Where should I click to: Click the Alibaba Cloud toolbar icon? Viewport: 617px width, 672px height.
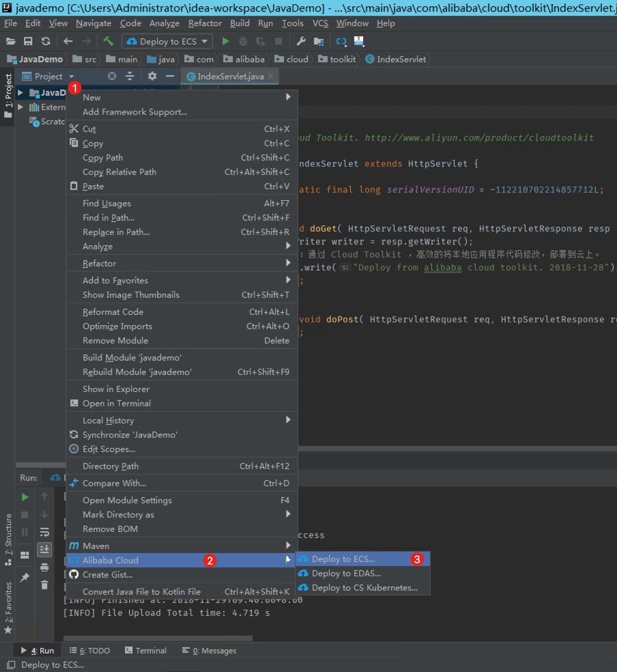341,42
